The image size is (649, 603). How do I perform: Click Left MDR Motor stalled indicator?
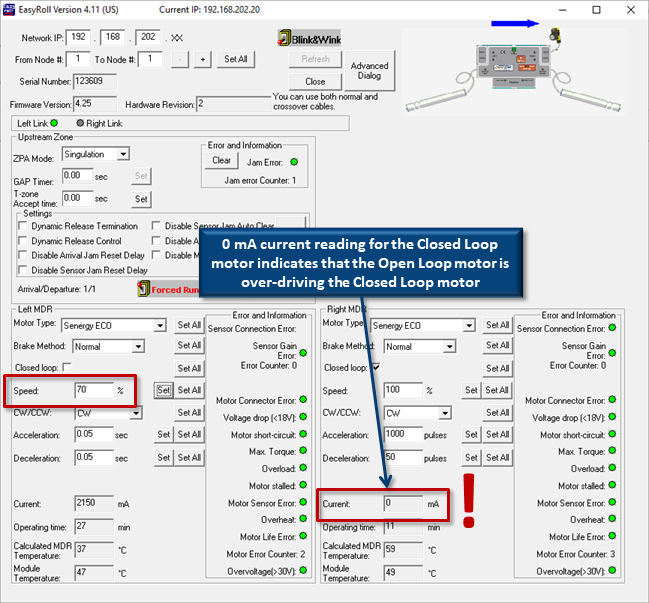303,485
